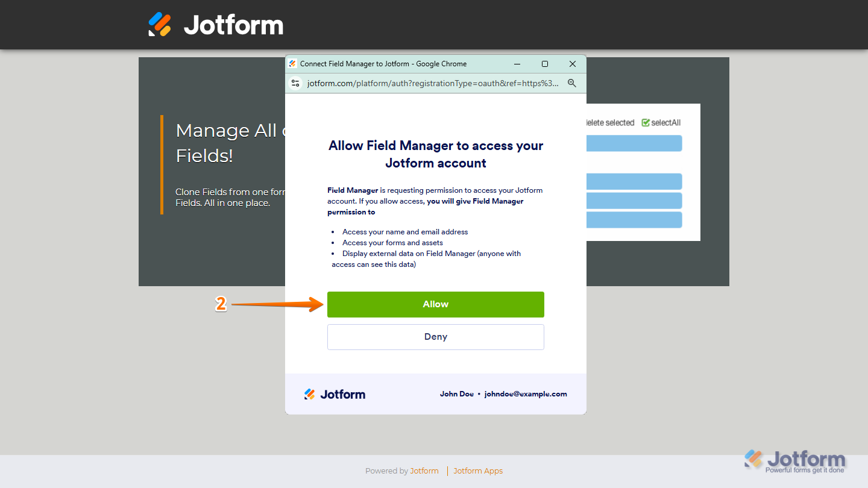Close the Connect Field Manager popup window

pos(573,64)
